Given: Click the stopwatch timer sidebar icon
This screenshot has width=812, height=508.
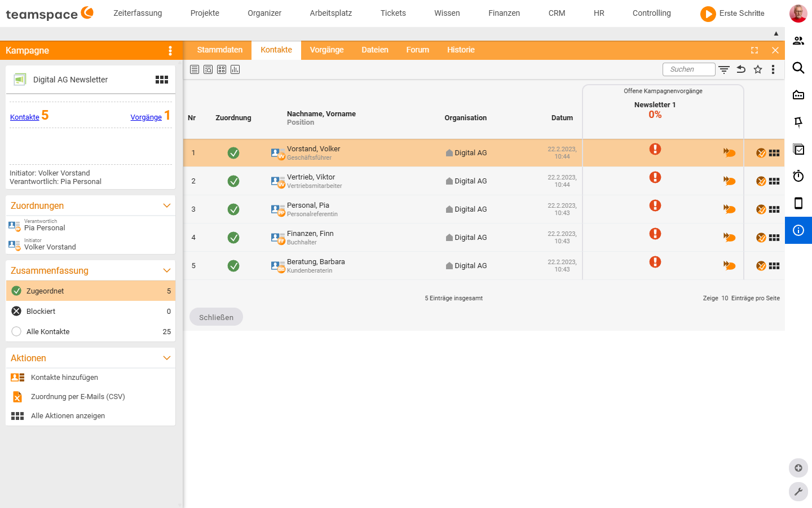Looking at the screenshot, I should [x=798, y=176].
